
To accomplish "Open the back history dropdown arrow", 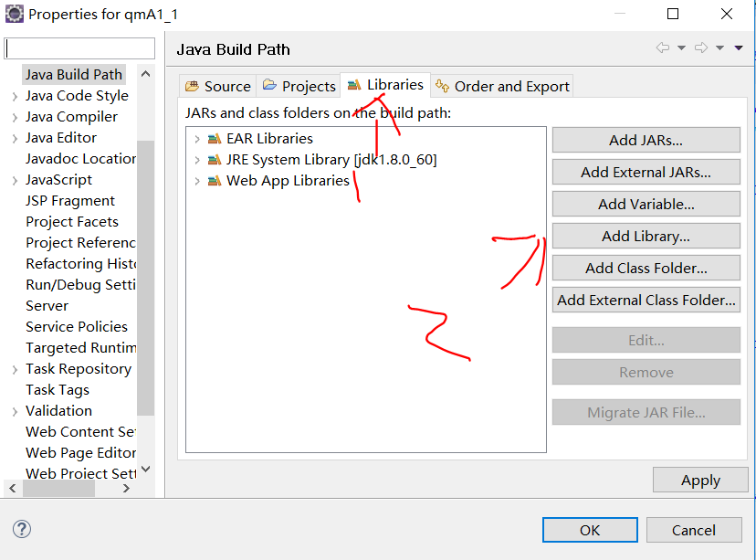I will click(x=681, y=48).
